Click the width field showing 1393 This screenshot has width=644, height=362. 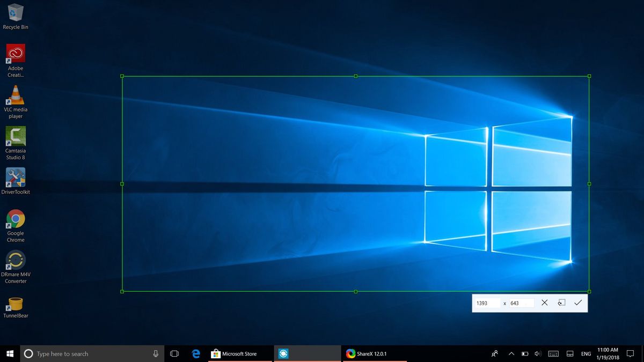[486, 303]
